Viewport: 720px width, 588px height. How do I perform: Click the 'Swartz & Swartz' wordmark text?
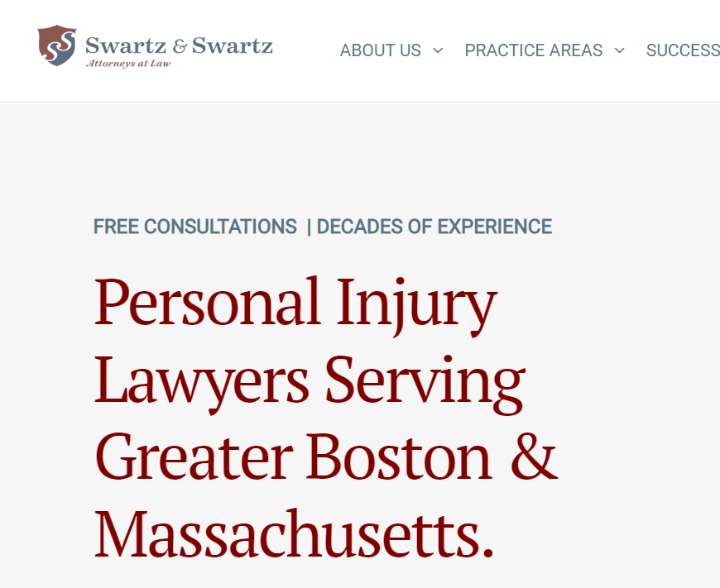point(179,45)
